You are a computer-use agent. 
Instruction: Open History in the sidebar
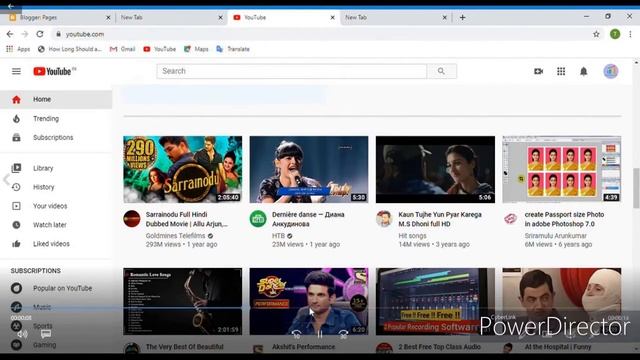pos(56,187)
